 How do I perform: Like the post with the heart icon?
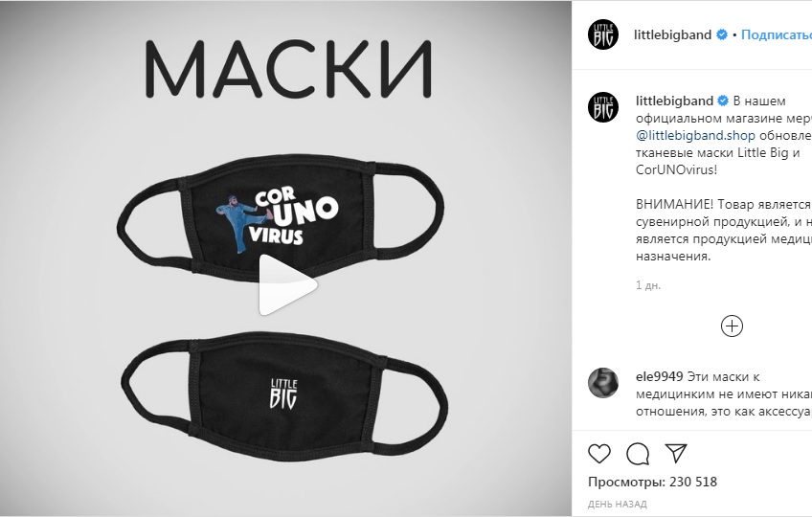coord(599,454)
